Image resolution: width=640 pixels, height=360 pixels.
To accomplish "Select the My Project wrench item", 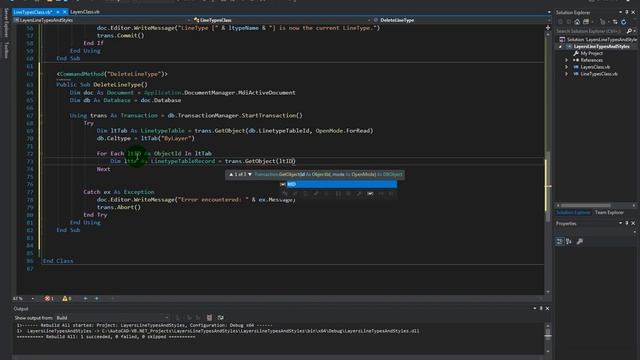I will point(588,53).
